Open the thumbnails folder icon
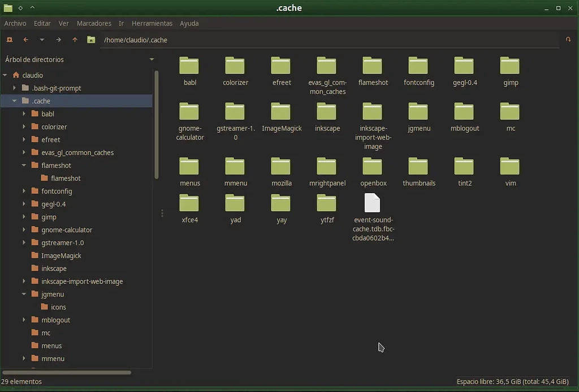The width and height of the screenshot is (579, 392). click(418, 167)
